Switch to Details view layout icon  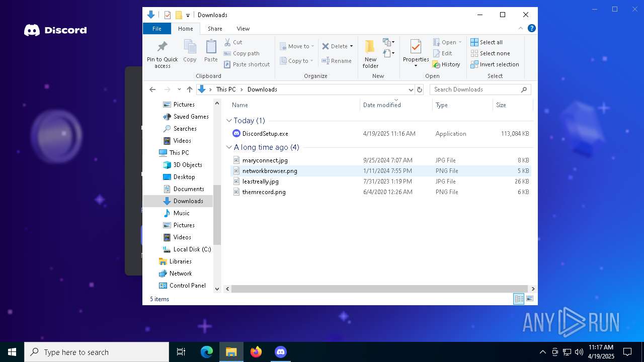[519, 299]
